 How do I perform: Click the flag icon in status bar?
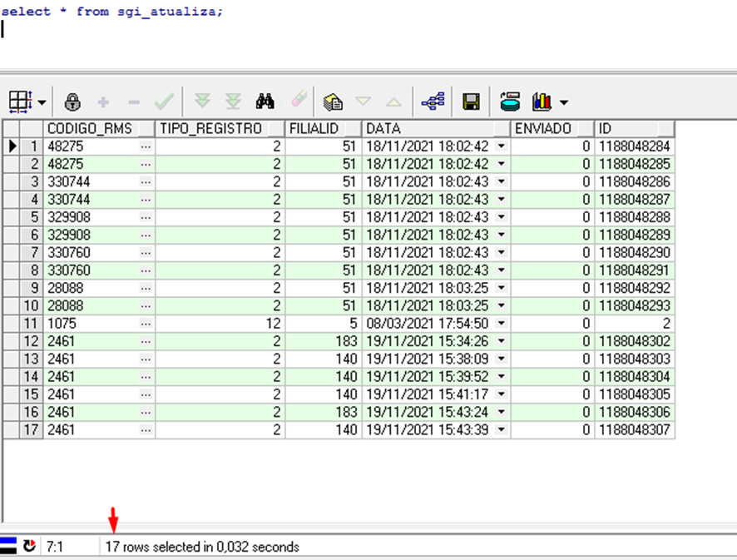point(8,546)
